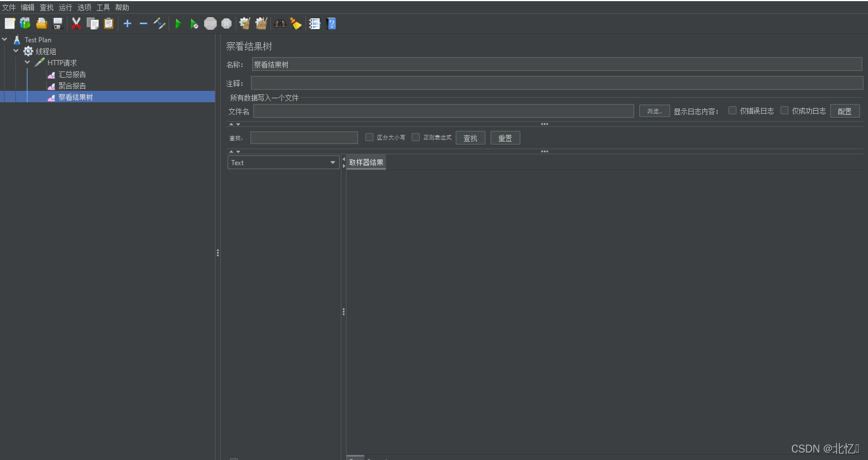
Task: Open Help with the question mark icon
Action: click(x=331, y=23)
